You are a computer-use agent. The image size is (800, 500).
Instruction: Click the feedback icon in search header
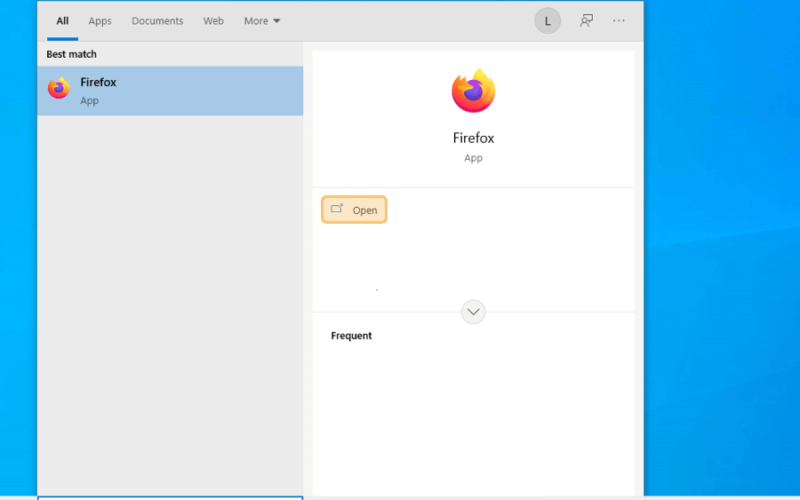point(586,20)
